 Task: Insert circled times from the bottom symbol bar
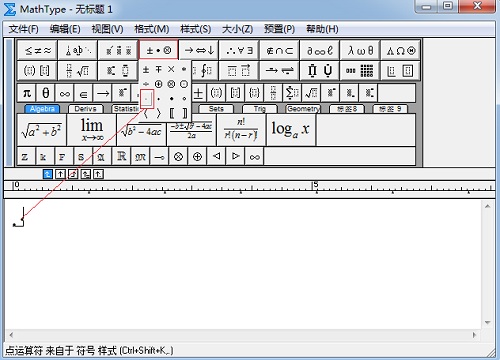click(178, 156)
